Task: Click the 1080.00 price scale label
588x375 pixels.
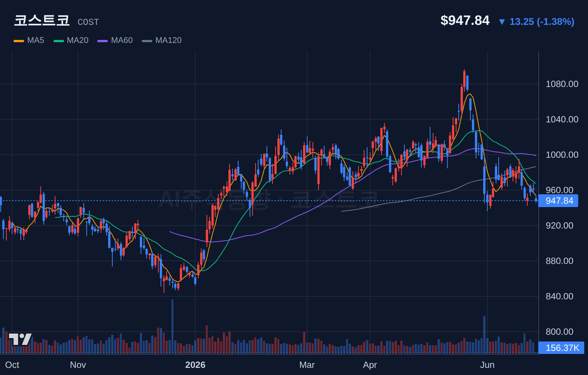Action: pos(562,84)
